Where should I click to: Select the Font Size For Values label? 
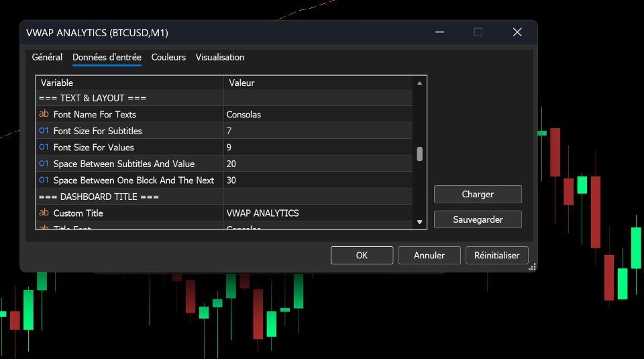coord(94,147)
